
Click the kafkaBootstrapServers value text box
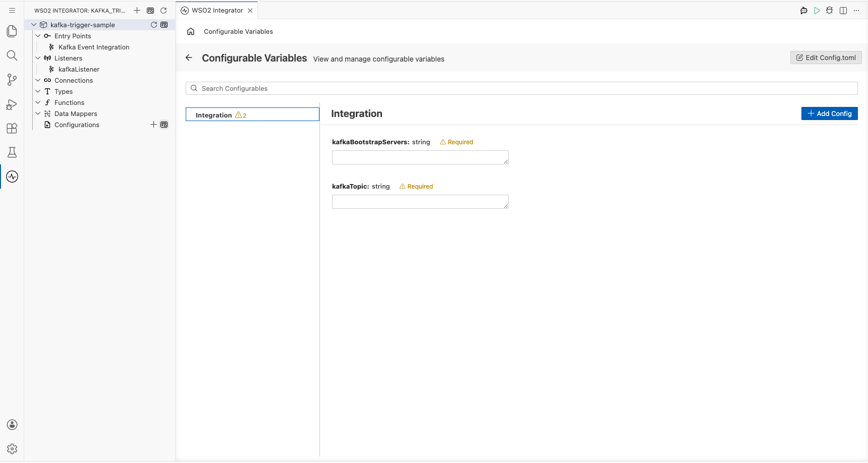pyautogui.click(x=420, y=157)
